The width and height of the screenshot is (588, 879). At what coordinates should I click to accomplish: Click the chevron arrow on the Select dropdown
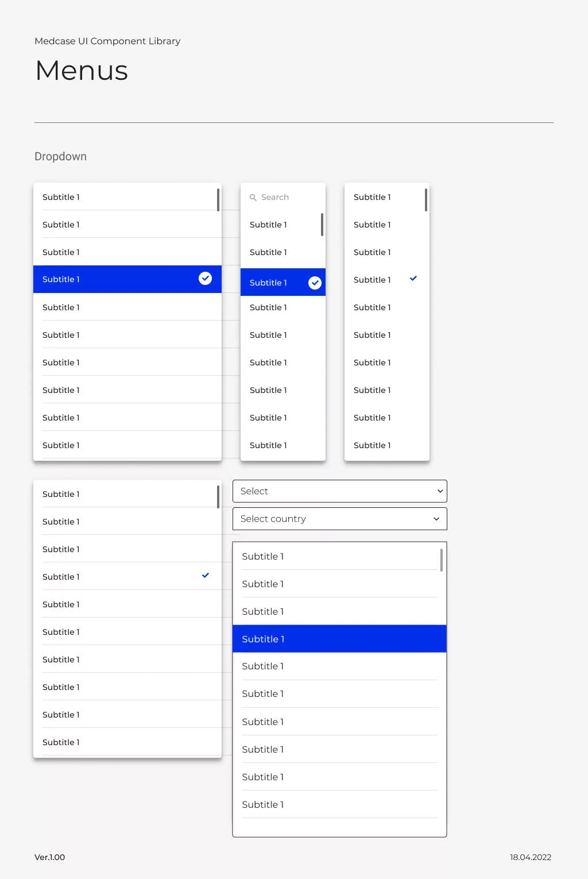pos(440,491)
